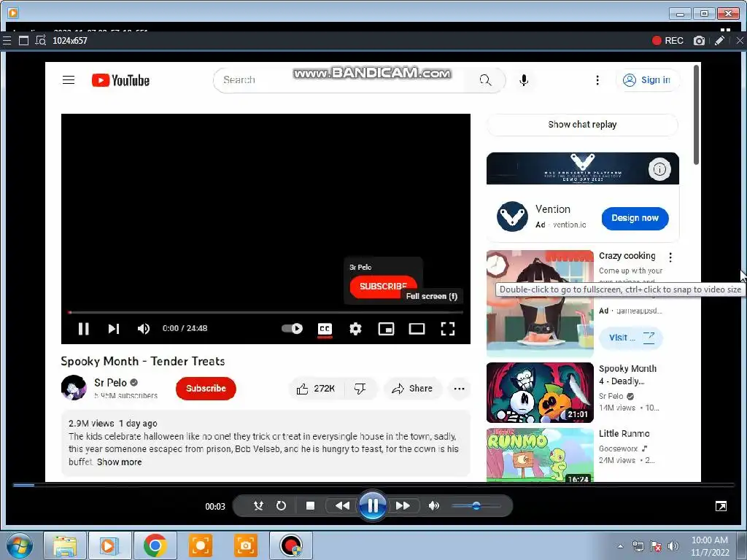Toggle the YouTube autoplay switch
Image resolution: width=747 pixels, height=560 pixels.
pos(292,328)
